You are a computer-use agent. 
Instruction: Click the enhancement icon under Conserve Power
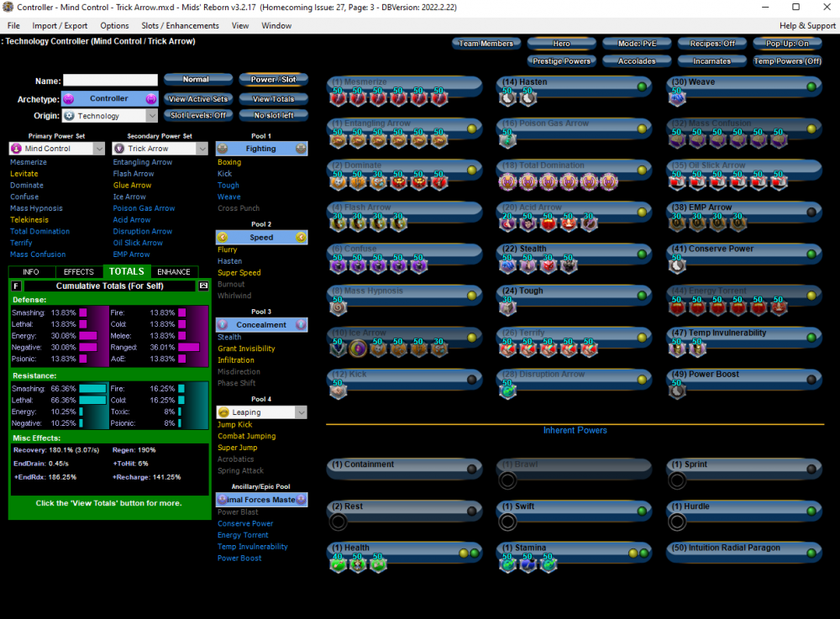[678, 265]
